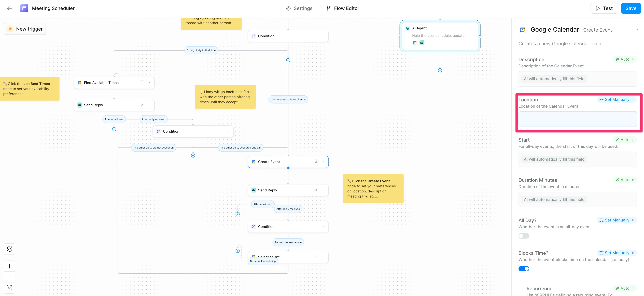The image size is (644, 296).
Task: Open Google Calendar panel's more options
Action: (x=636, y=30)
